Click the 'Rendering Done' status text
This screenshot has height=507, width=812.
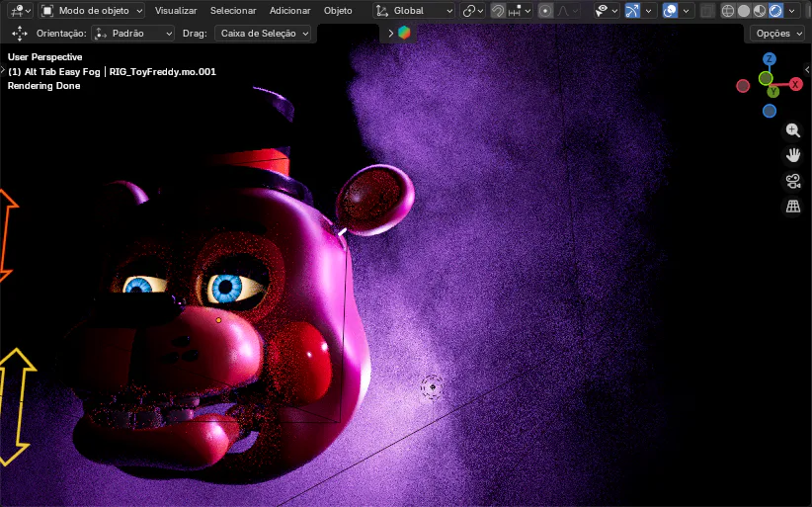pyautogui.click(x=43, y=86)
